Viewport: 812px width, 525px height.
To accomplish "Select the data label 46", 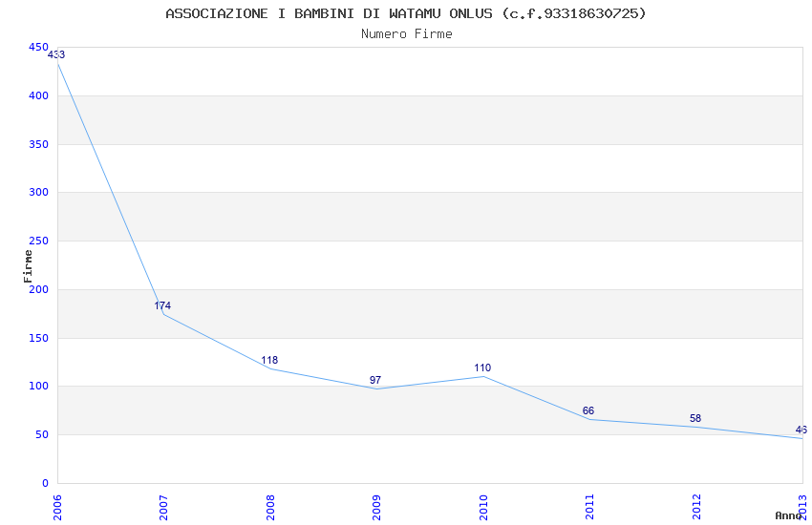I will [x=801, y=430].
